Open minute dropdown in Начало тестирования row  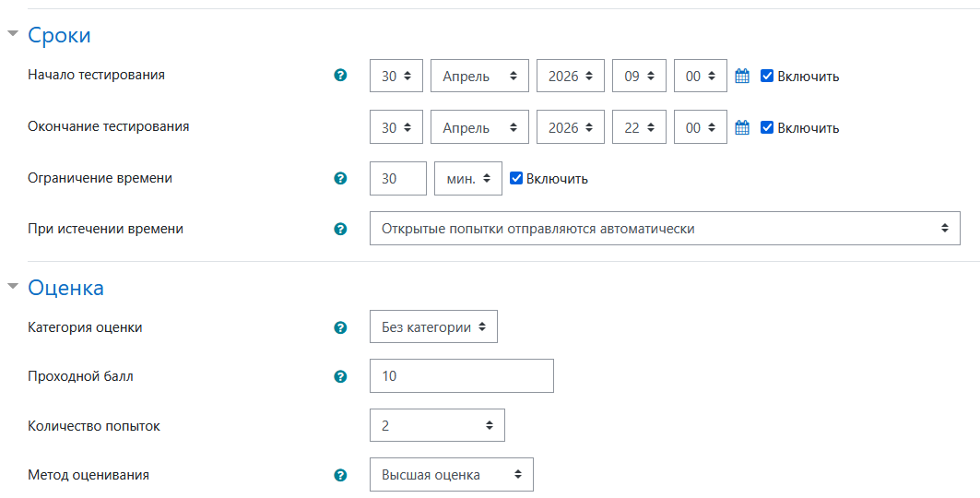701,76
